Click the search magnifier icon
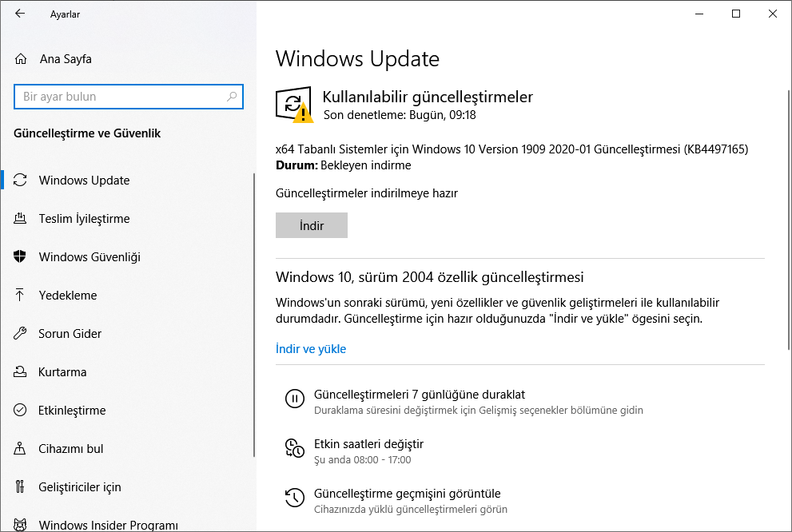 pyautogui.click(x=232, y=97)
